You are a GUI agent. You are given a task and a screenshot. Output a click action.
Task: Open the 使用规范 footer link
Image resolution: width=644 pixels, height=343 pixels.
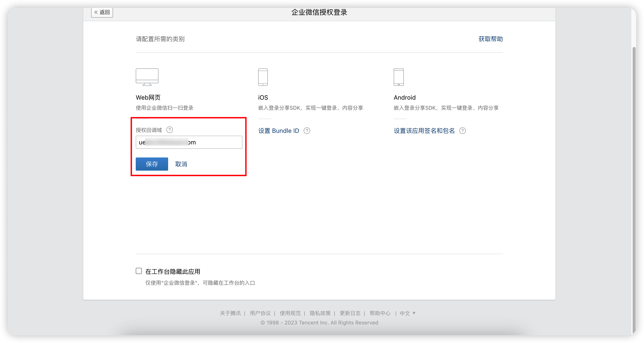[290, 313]
